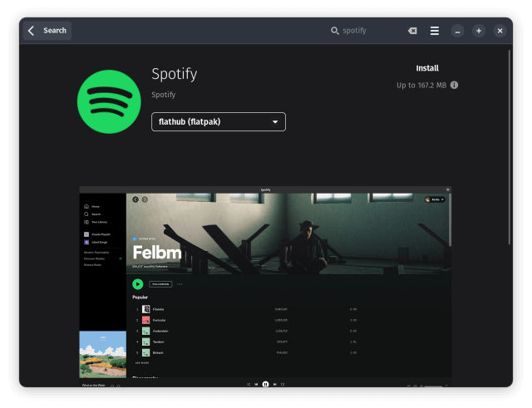Open the hamburger main menu

[434, 31]
